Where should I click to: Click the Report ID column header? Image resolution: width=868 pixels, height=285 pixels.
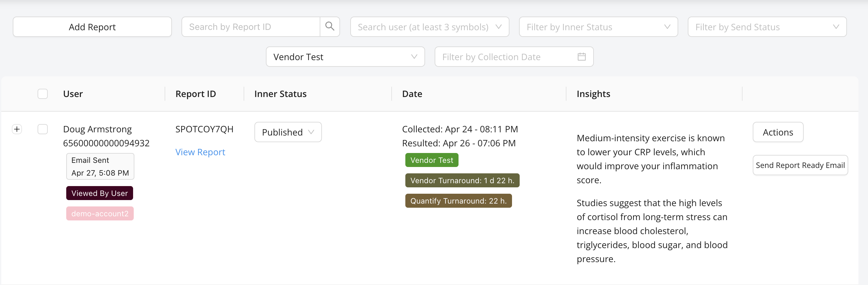196,94
